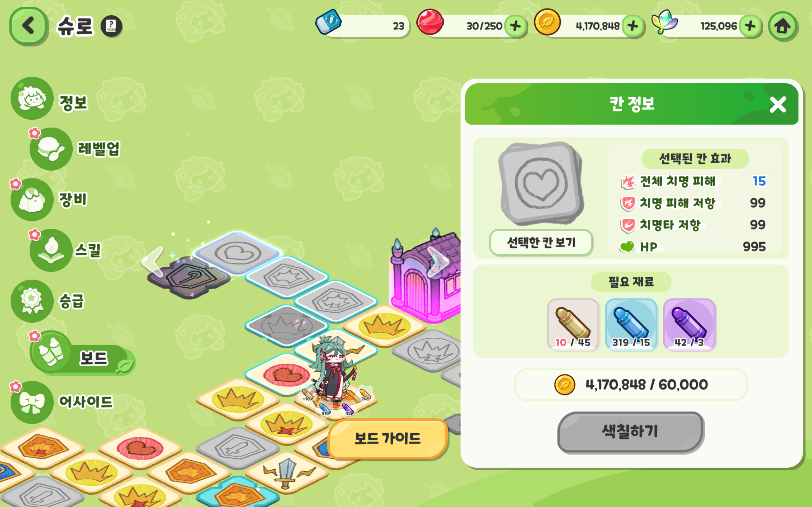Tap the home icon button
The height and width of the screenshot is (507, 812).
tap(783, 26)
